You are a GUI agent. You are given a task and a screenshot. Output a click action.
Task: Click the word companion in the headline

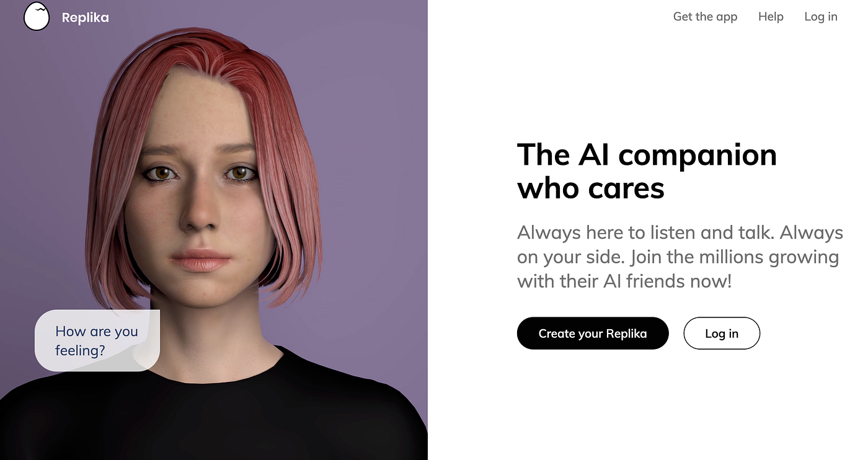[x=697, y=156]
